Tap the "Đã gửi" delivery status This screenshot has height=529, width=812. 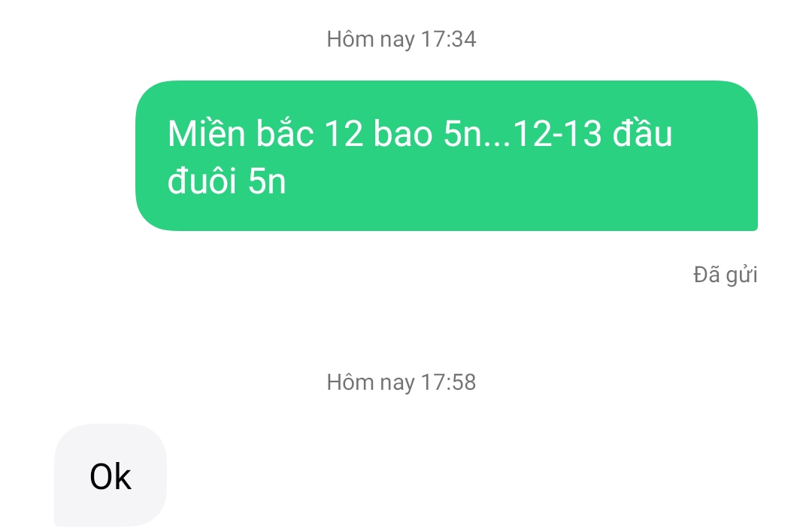coord(725,275)
